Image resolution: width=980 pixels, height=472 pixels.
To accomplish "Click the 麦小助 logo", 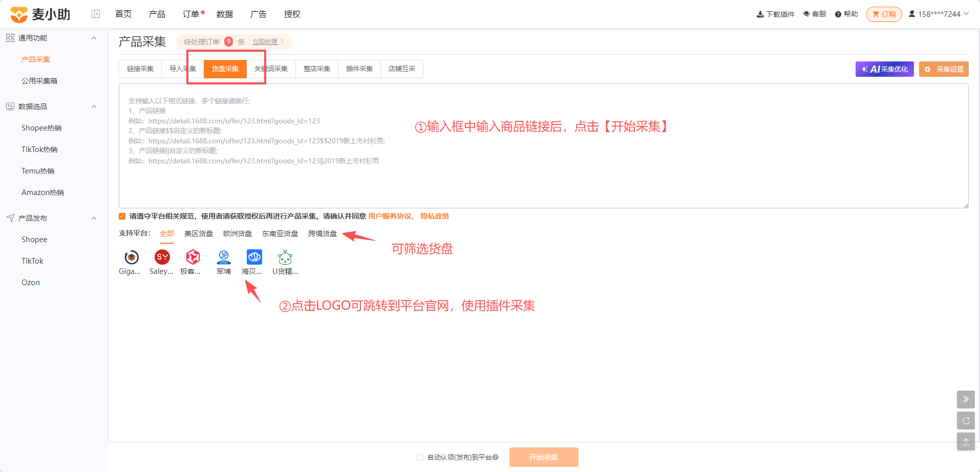I will (40, 14).
